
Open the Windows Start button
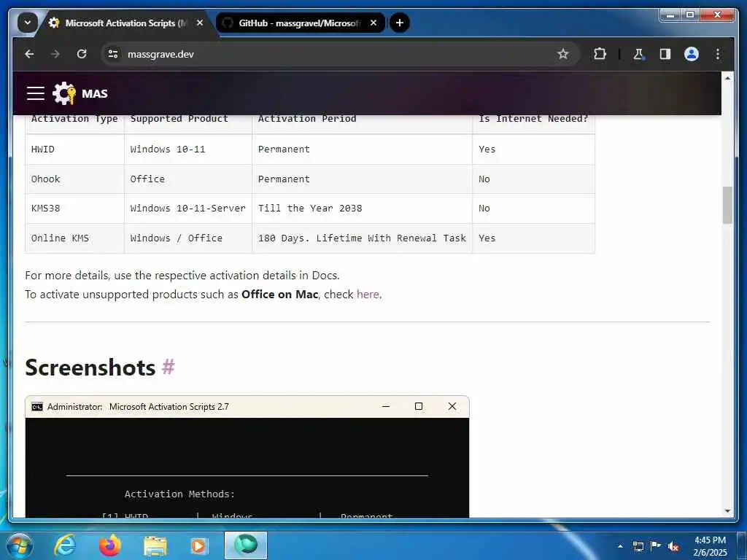tap(19, 545)
